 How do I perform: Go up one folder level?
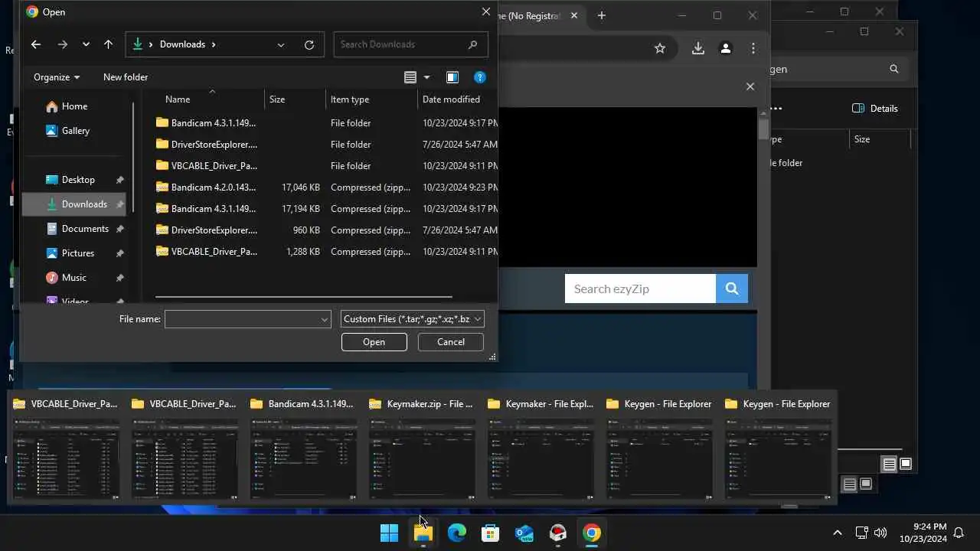coord(108,44)
